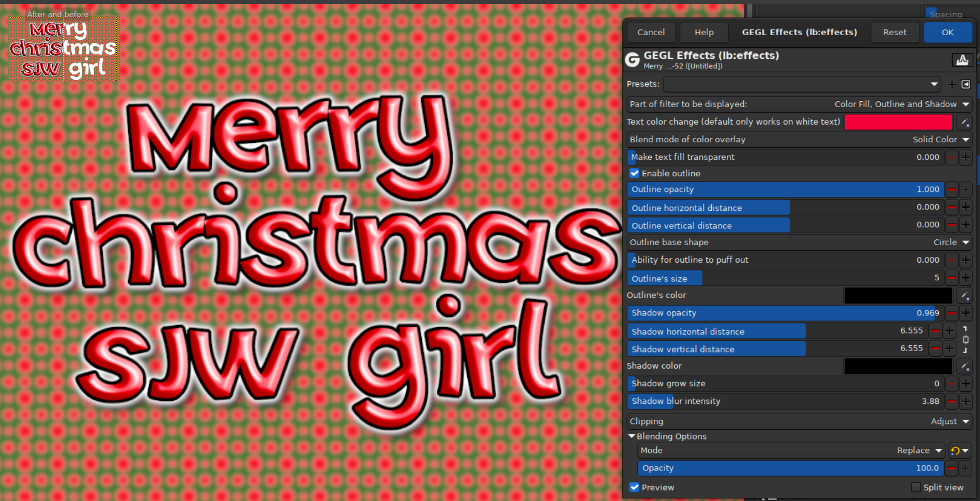Click the GEGL Effects dialog title bar text
This screenshot has width=980, height=501.
(799, 32)
